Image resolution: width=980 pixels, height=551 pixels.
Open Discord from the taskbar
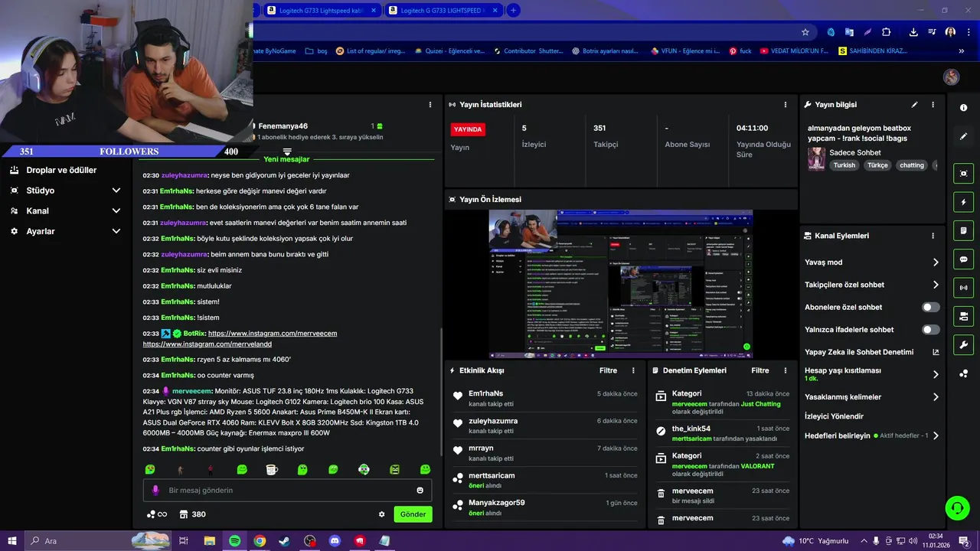(x=335, y=541)
